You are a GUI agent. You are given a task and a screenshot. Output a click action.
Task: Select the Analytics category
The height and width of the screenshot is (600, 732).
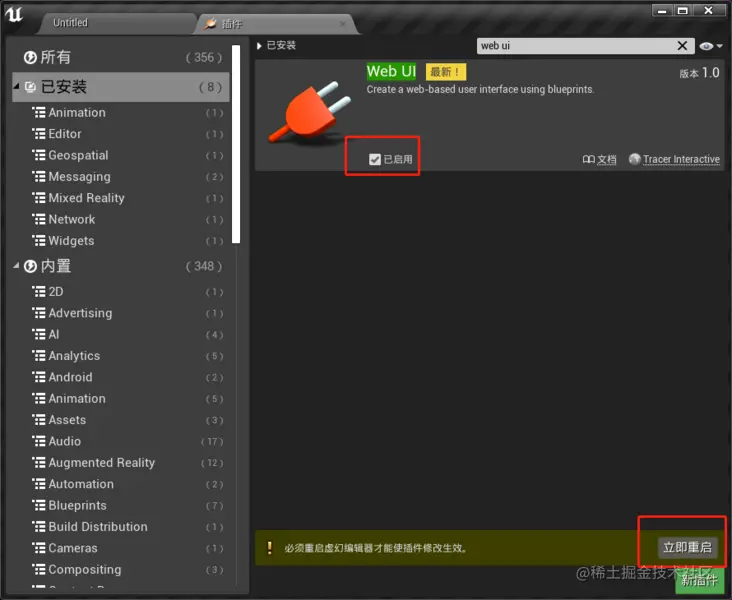[121, 356]
